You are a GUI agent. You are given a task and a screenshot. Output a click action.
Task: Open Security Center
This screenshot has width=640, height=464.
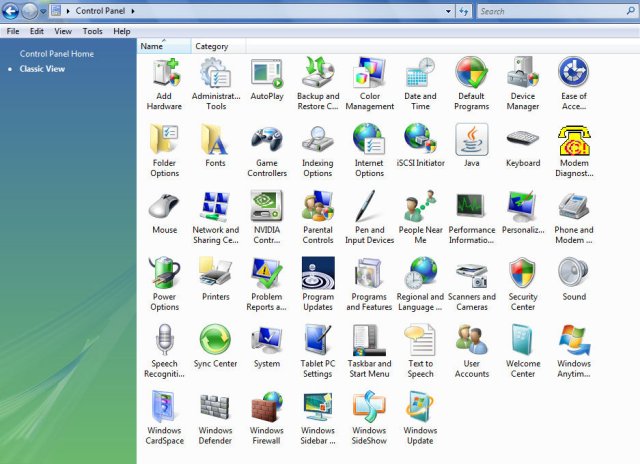pyautogui.click(x=523, y=285)
